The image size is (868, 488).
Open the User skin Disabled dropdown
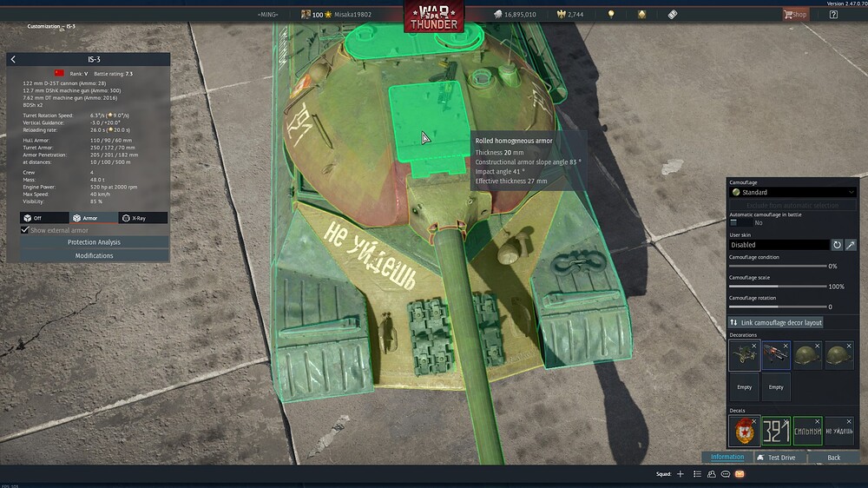(779, 244)
